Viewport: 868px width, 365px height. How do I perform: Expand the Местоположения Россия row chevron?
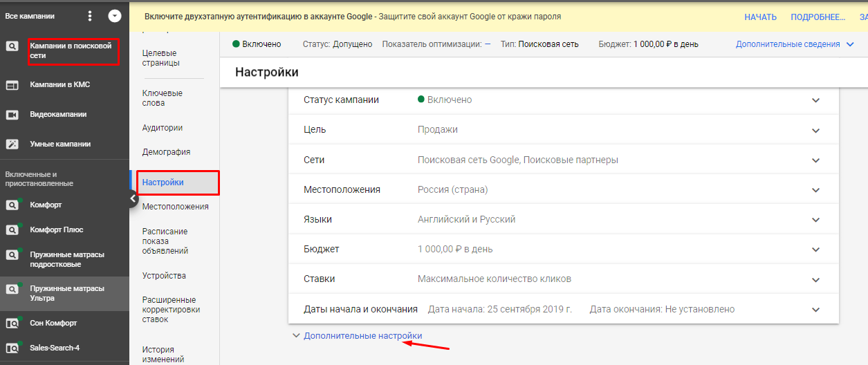tap(815, 190)
